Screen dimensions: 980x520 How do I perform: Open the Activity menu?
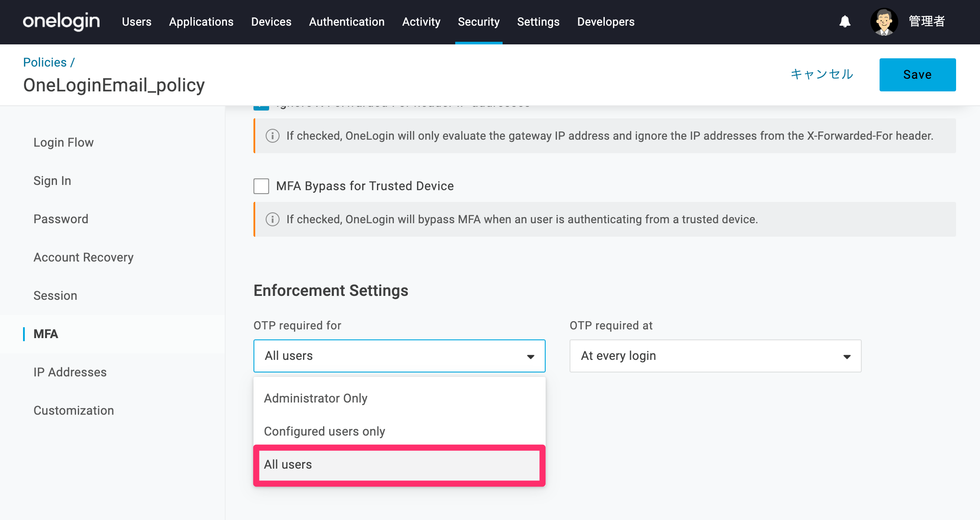[421, 22]
